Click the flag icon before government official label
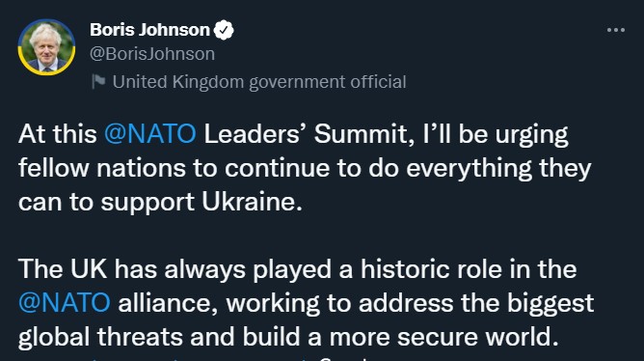644x361 pixels. tap(98, 81)
